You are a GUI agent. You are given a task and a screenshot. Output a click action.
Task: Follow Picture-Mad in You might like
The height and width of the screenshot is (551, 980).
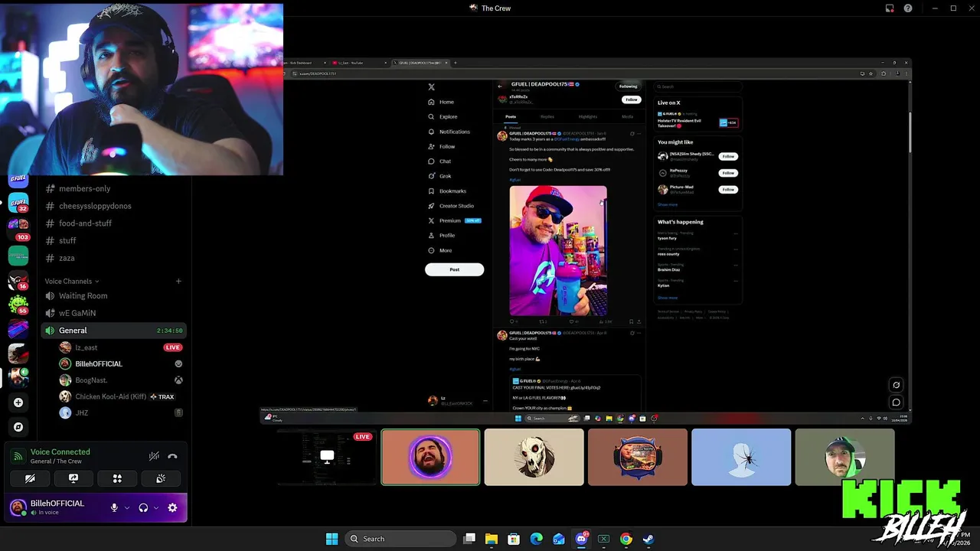tap(728, 190)
